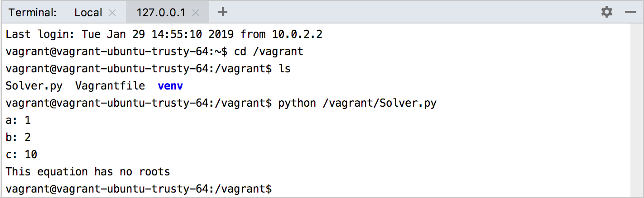The image size is (644, 198).
Task: Add a new terminal session
Action: pyautogui.click(x=222, y=12)
